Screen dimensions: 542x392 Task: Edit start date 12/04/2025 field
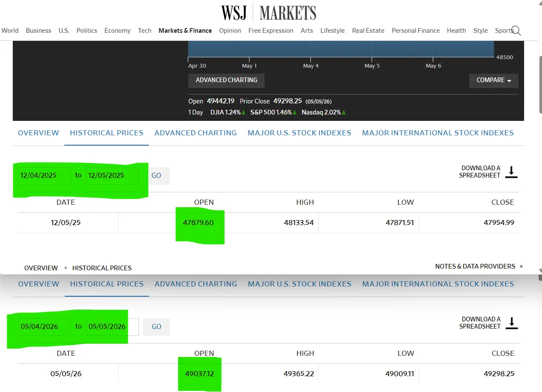(x=44, y=176)
